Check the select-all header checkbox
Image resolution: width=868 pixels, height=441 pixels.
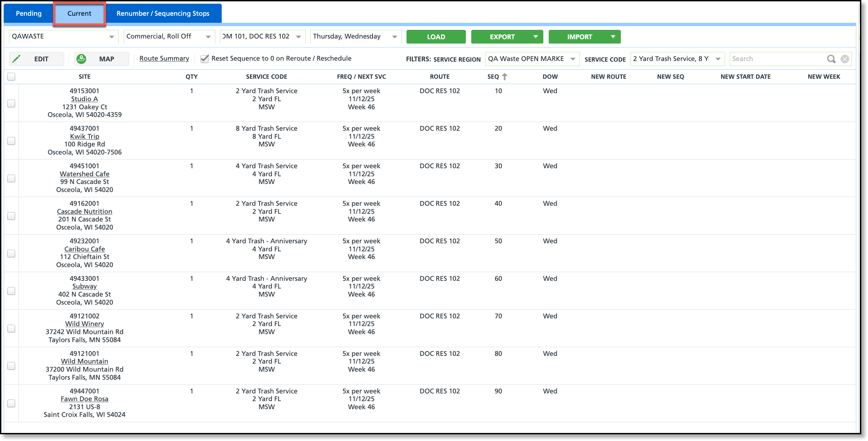click(11, 77)
